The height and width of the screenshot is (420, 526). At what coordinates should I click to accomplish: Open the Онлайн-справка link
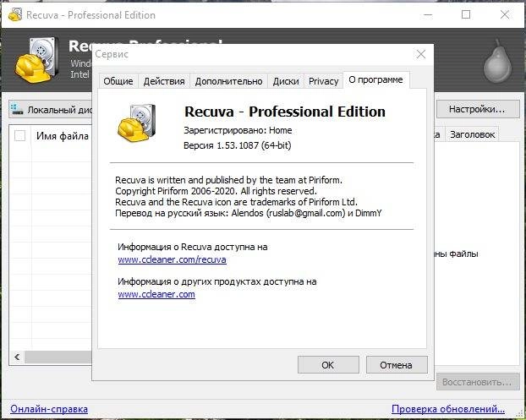[x=49, y=409]
